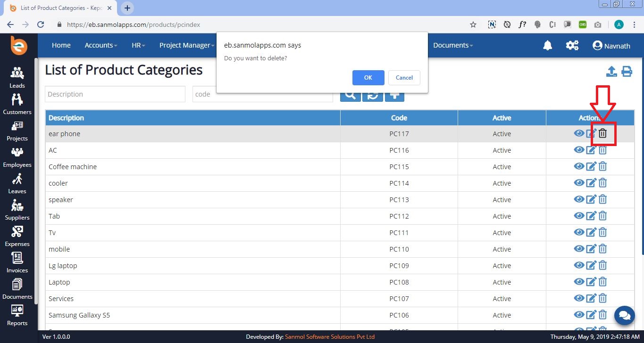View the Lg laptop category
Viewport: 644px width, 343px height.
tap(579, 265)
